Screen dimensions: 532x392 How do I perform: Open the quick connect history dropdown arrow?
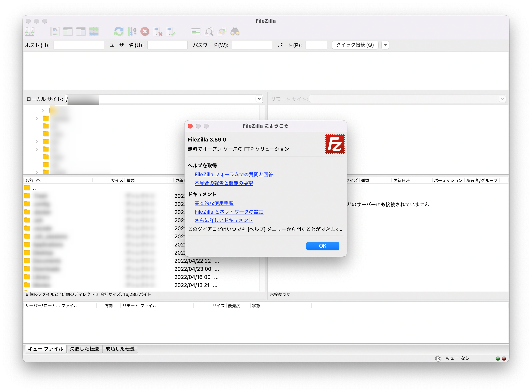click(385, 45)
